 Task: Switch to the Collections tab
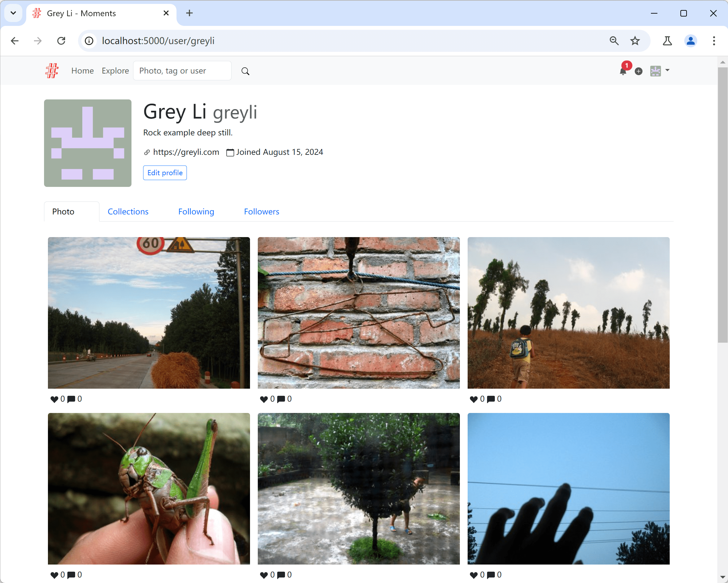(128, 211)
